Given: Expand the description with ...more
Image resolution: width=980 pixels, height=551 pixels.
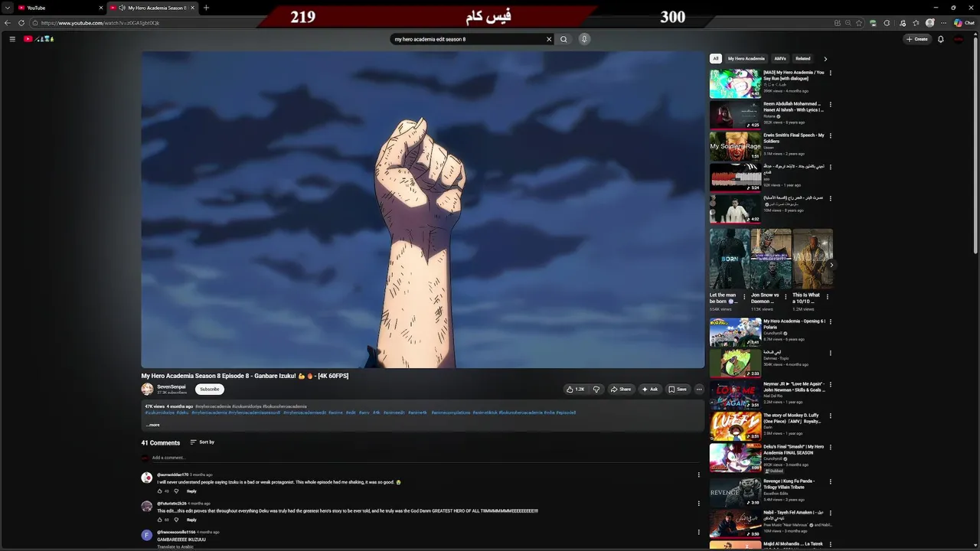Looking at the screenshot, I should coord(153,425).
